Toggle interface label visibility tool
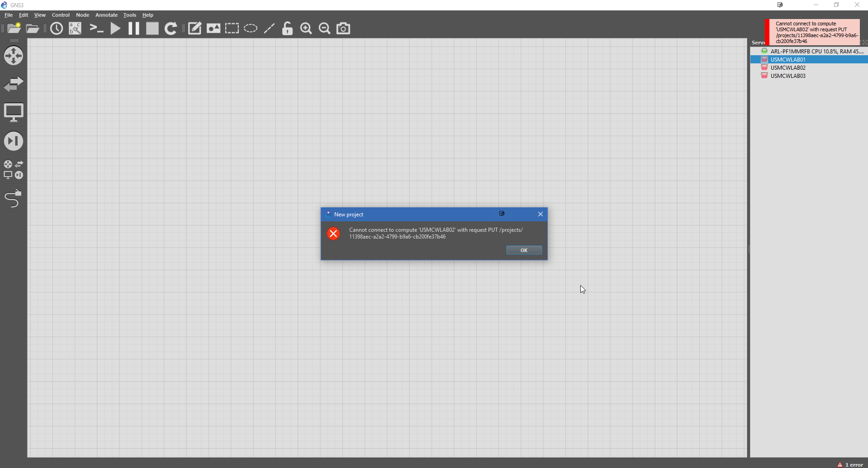The image size is (868, 468). pos(75,28)
